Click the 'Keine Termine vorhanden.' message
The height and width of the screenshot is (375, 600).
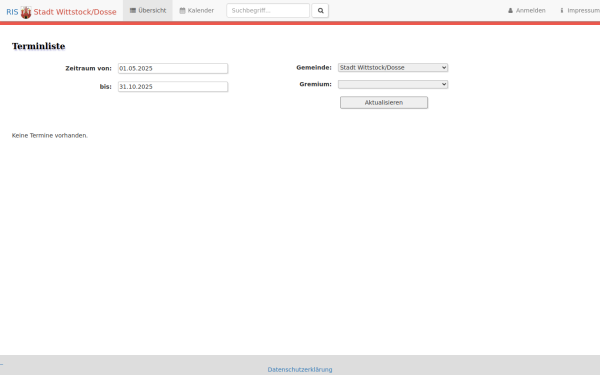[x=50, y=135]
